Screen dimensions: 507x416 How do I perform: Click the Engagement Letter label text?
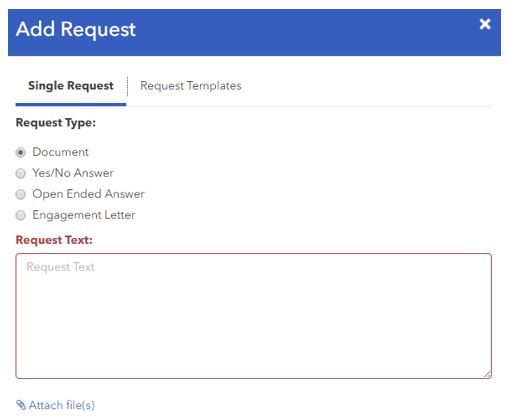84,215
